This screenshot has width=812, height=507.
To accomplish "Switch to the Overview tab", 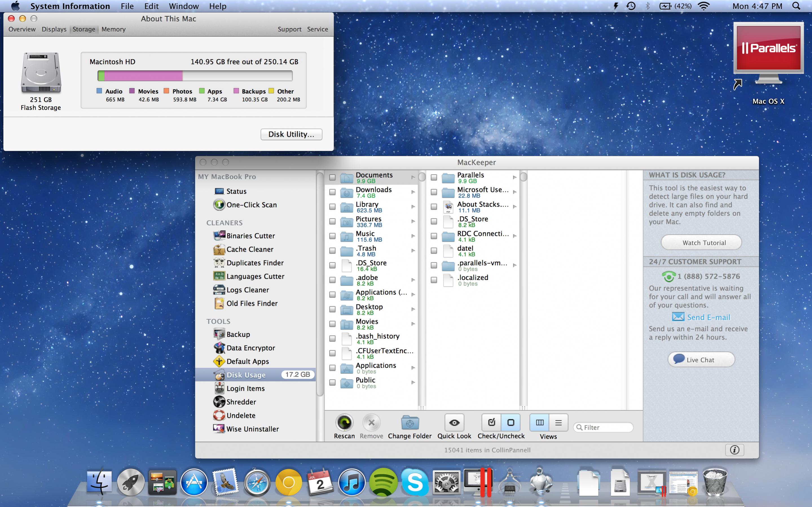I will point(22,29).
